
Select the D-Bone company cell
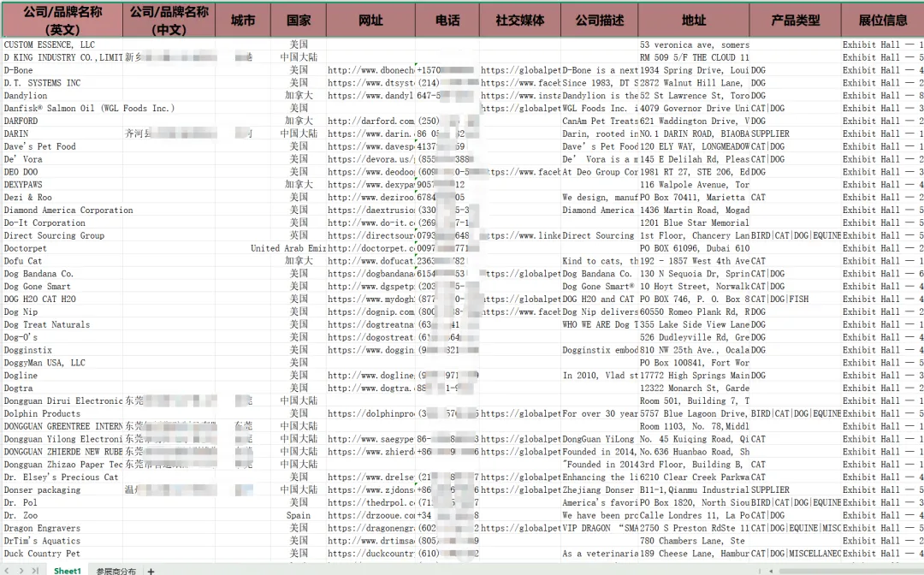pos(62,70)
